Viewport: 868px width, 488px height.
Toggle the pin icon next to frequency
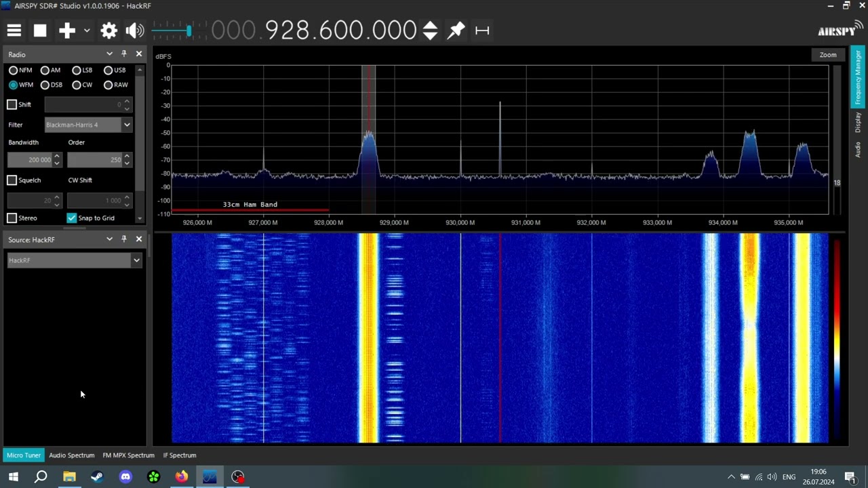point(456,30)
